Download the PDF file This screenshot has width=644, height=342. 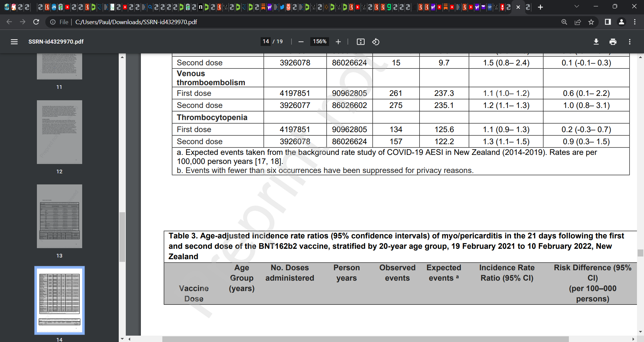[596, 42]
